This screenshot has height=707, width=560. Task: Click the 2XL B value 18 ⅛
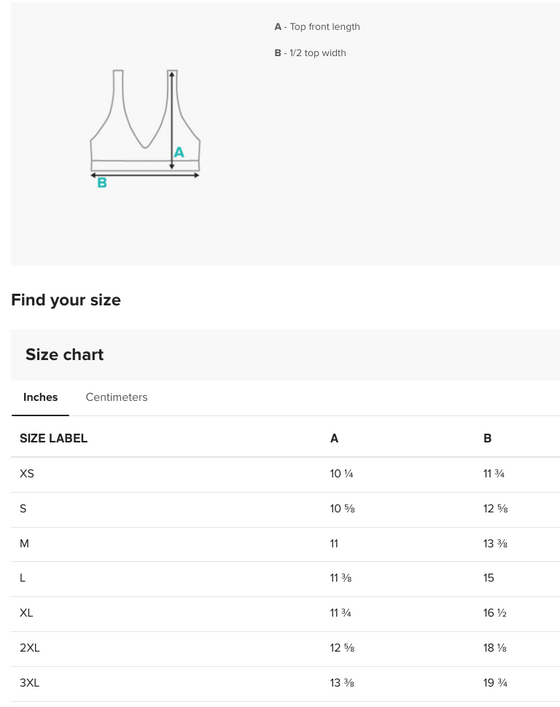(495, 648)
